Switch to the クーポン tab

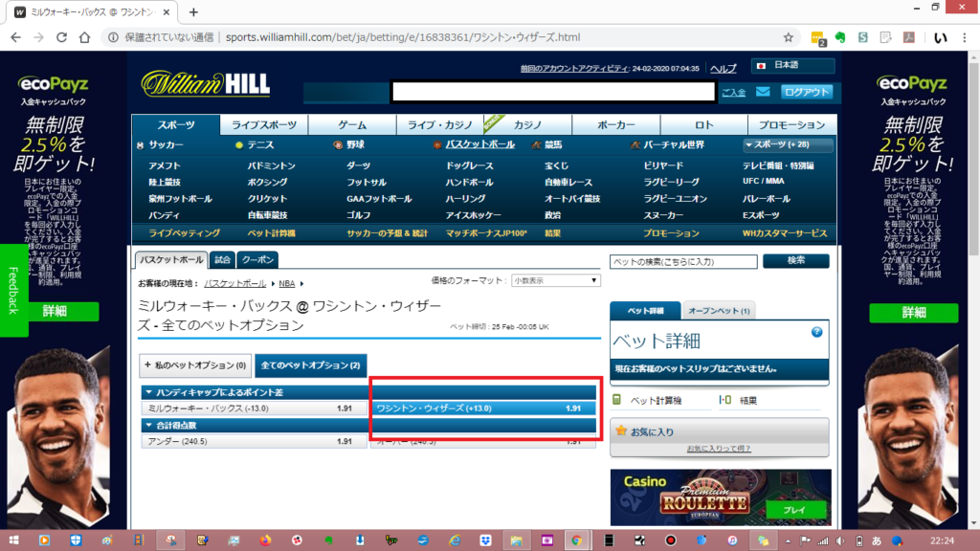(257, 260)
